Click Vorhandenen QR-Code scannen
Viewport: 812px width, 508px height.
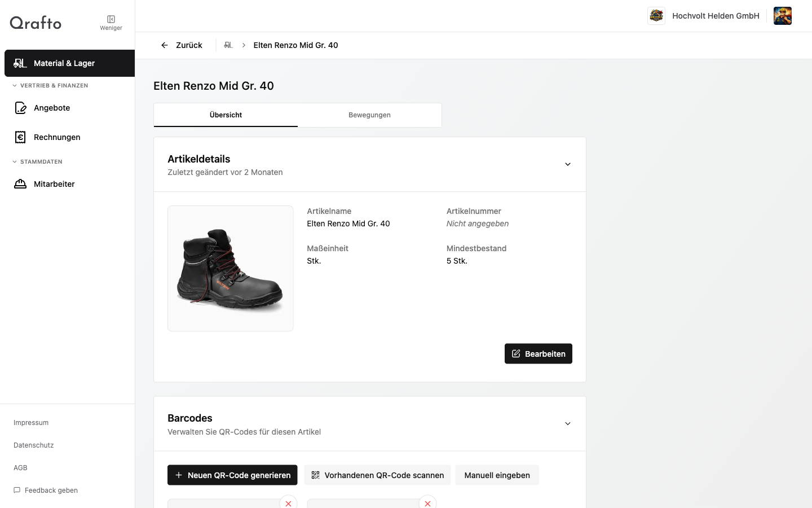(377, 475)
